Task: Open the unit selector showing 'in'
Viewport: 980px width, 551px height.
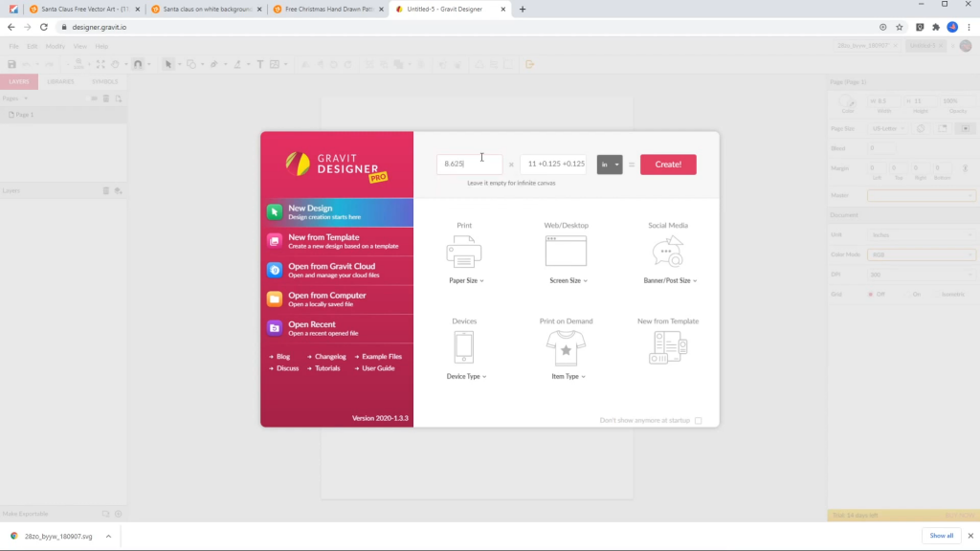Action: (610, 165)
